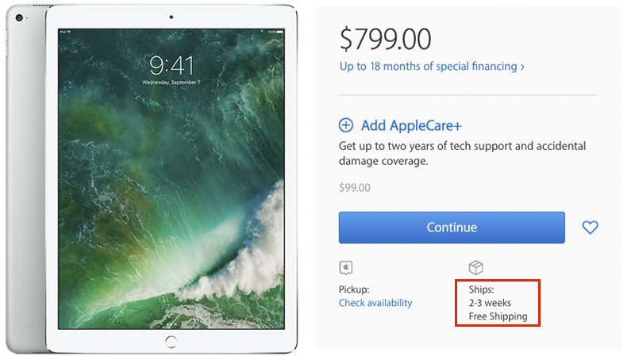Click the 9:41 clock on the iPad screen

pos(171,66)
